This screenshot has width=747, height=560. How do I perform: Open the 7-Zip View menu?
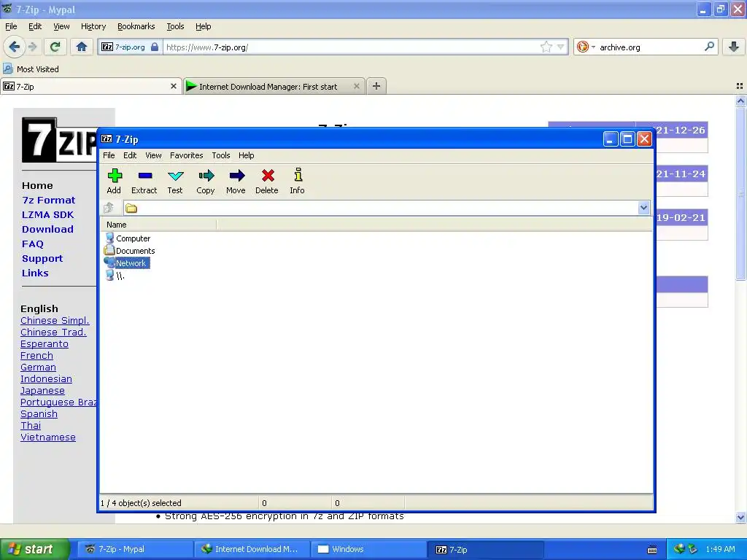click(x=153, y=155)
